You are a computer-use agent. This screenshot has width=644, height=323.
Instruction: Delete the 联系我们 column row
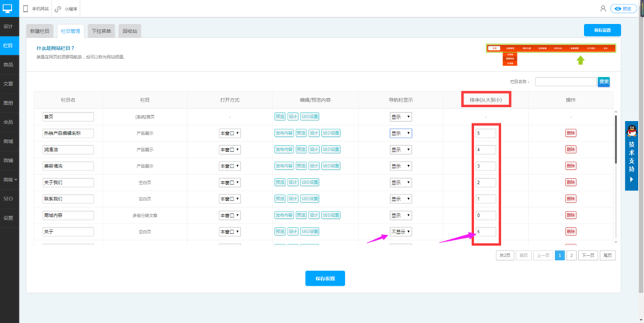click(x=571, y=199)
